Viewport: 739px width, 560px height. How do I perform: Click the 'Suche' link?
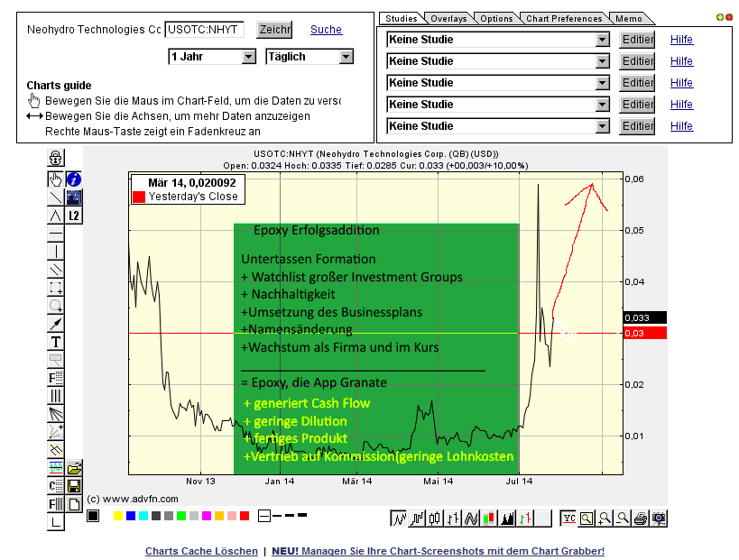coord(326,30)
